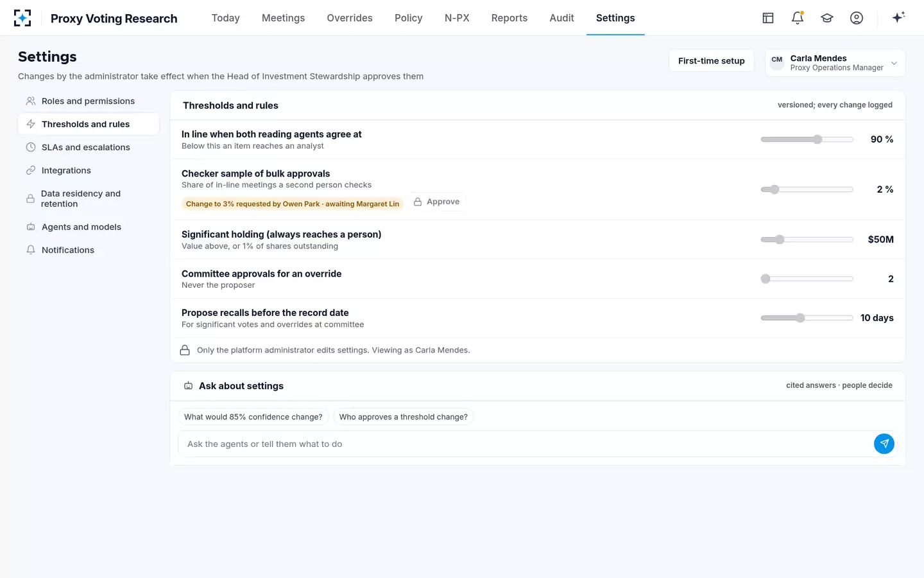The image size is (924, 578).
Task: Click the propose recalls days slider
Action: click(807, 318)
